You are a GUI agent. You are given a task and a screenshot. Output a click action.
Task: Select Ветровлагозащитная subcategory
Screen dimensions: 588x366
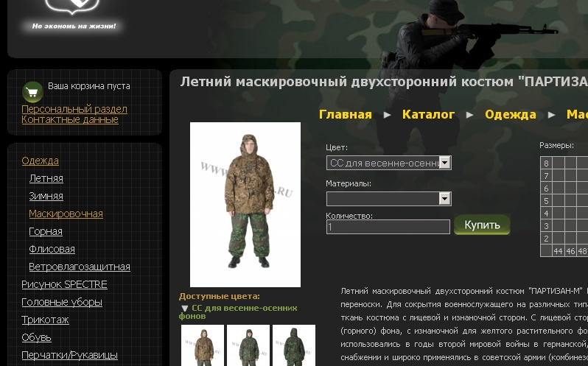tap(80, 267)
